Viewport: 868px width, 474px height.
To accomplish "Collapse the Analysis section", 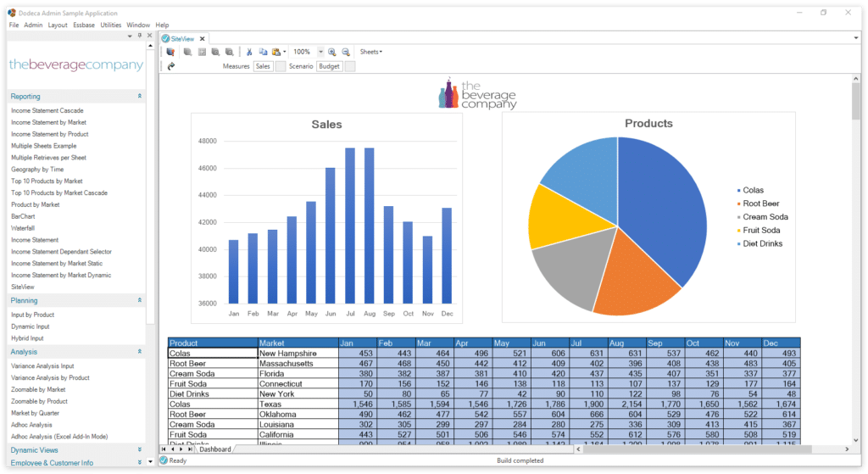I will (x=140, y=352).
